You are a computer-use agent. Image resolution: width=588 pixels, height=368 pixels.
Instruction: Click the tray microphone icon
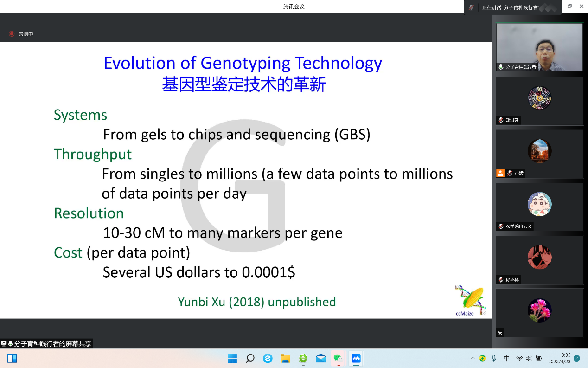point(494,358)
